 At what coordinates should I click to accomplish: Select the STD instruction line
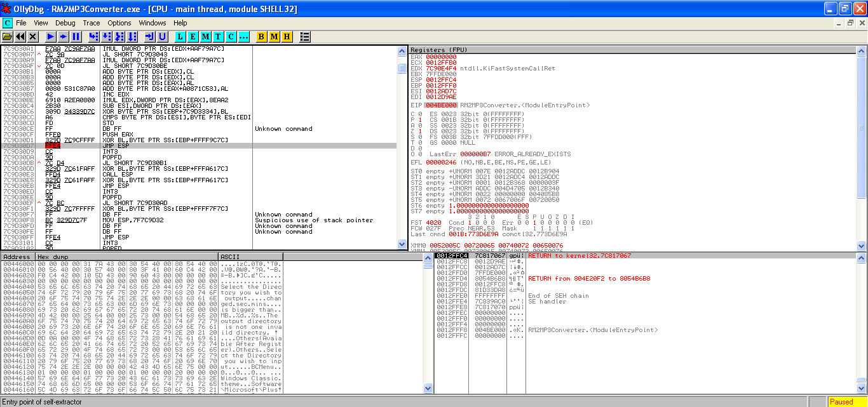tap(199, 123)
